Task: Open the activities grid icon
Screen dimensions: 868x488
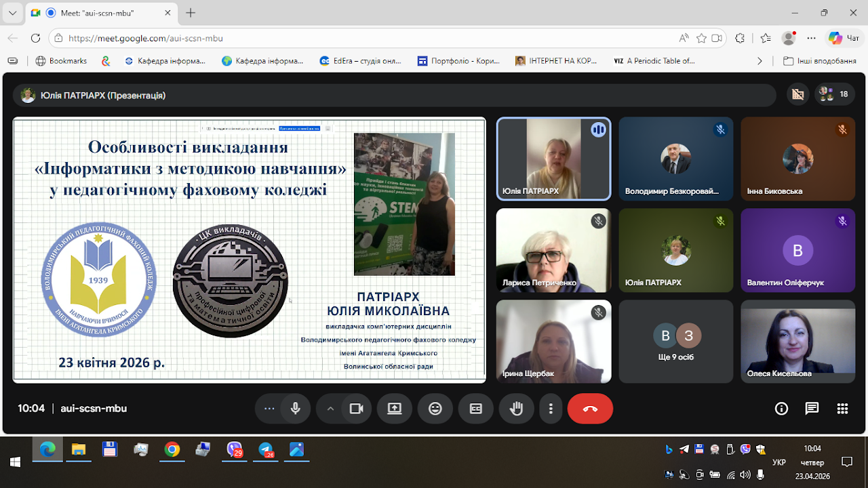Action: [842, 409]
